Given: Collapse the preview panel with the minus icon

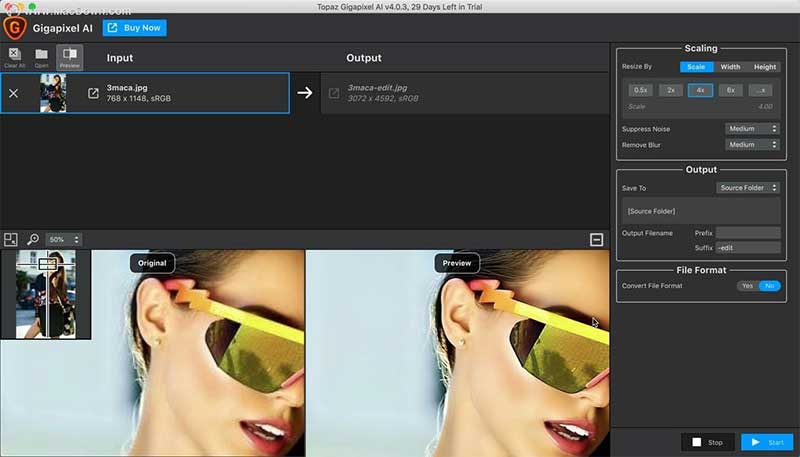Looking at the screenshot, I should (596, 240).
